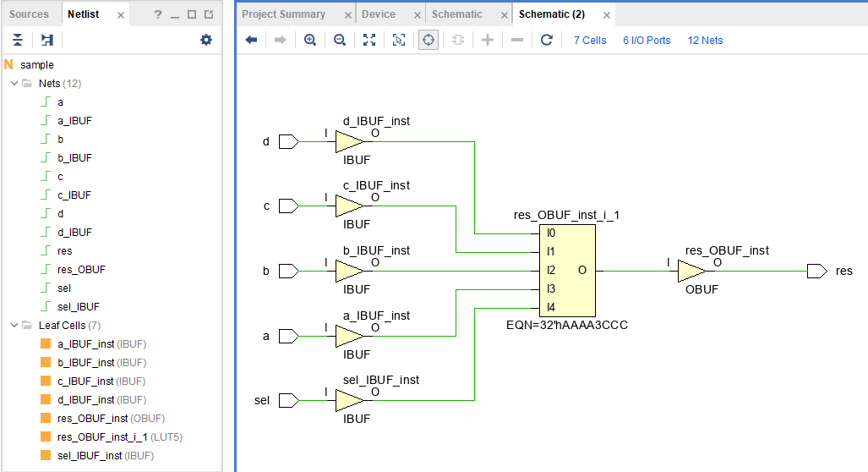Screen dimensions: 868x472
Task: Zoom out of the schematic
Action: coord(340,40)
